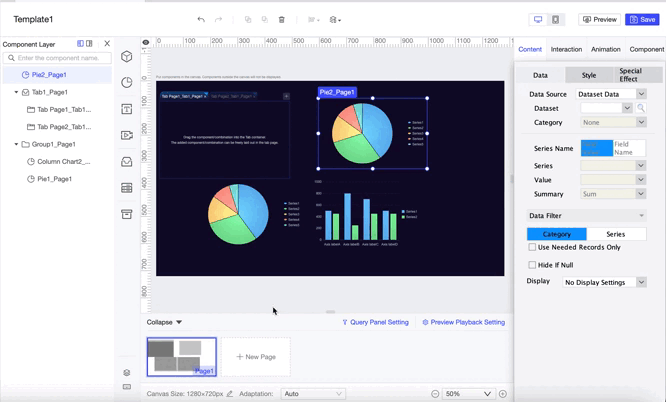666x402 pixels.
Task: Switch to mobile layout view
Action: pyautogui.click(x=556, y=20)
